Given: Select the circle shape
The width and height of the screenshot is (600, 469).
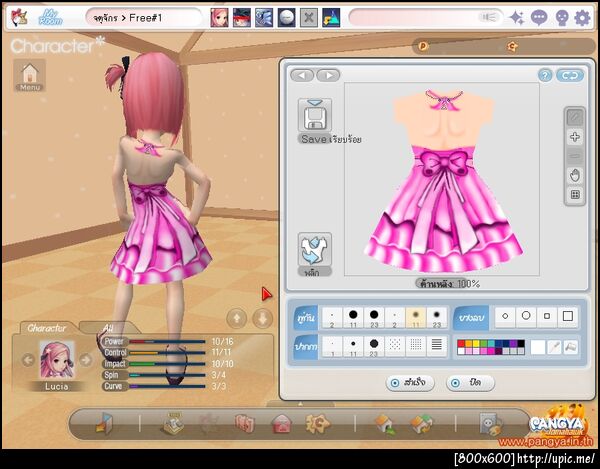Looking at the screenshot, I should (526, 317).
